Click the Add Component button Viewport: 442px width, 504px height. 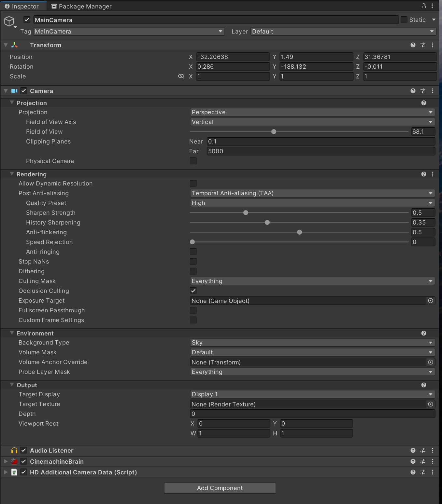pyautogui.click(x=220, y=488)
